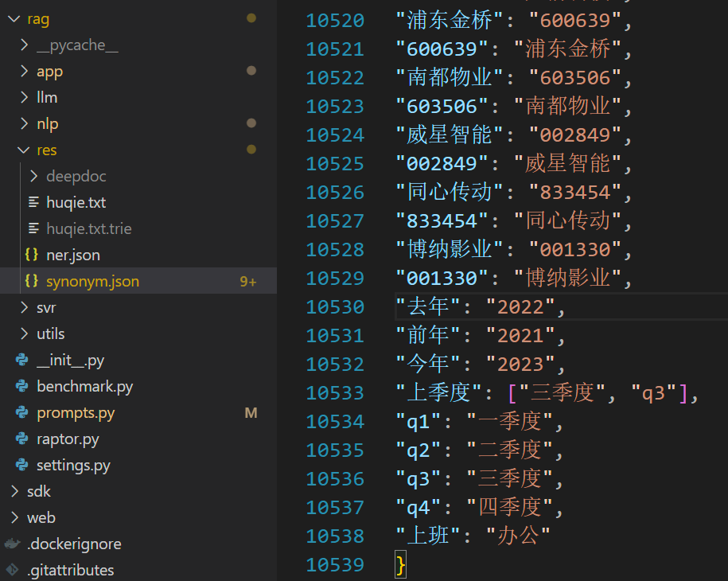The height and width of the screenshot is (581, 728).
Task: Click the M status badge on prompts.py
Action: click(x=251, y=413)
